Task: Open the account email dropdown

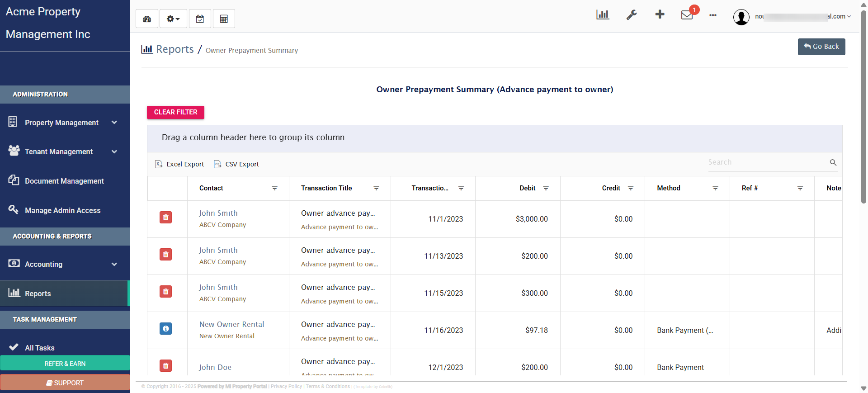Action: coord(803,16)
